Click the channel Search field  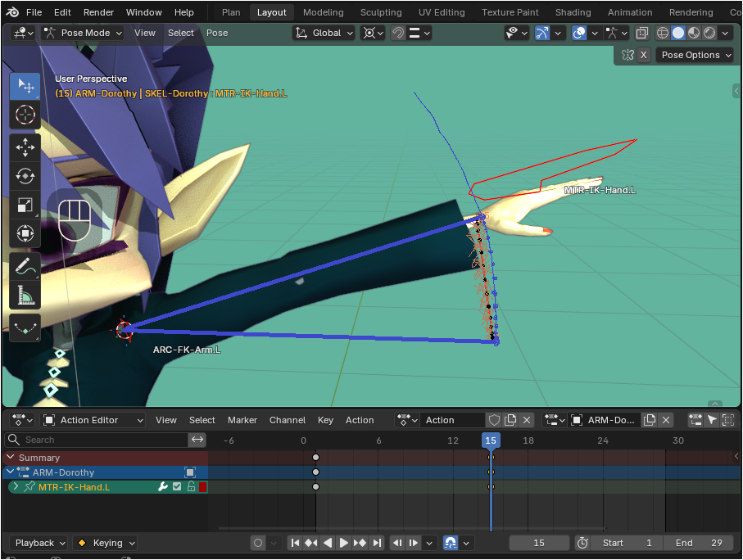(97, 440)
